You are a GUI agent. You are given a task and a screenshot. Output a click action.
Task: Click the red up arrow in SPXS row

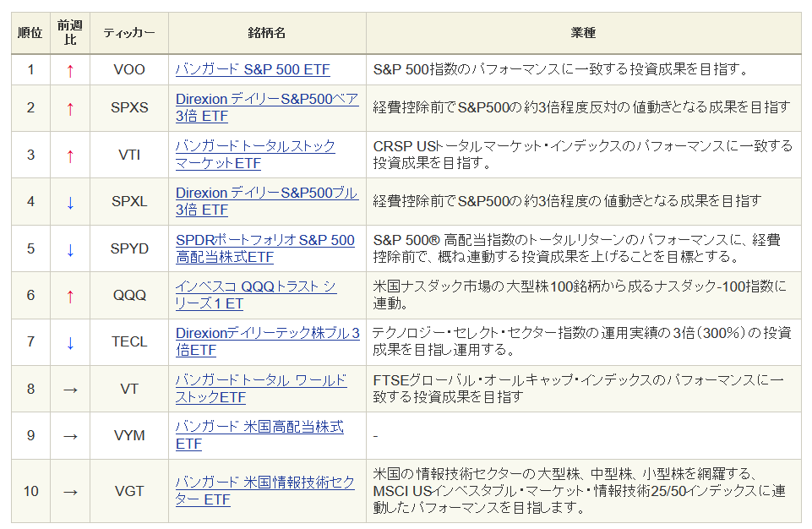70,109
